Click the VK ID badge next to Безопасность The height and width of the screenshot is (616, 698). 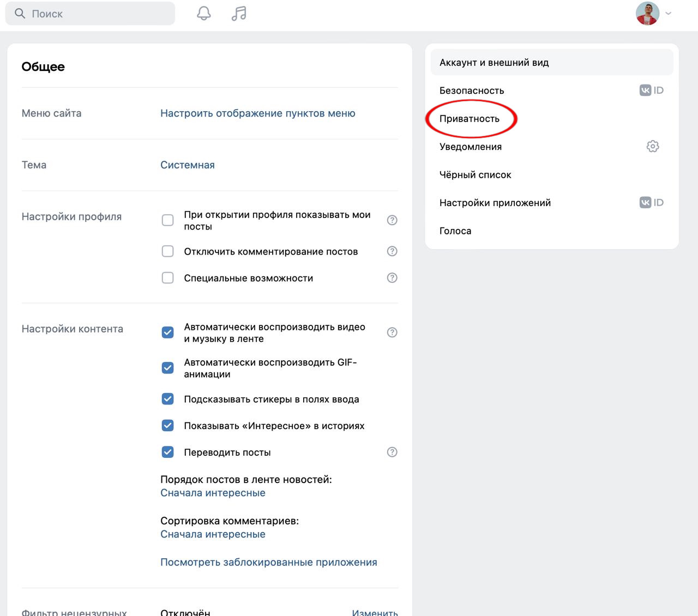pyautogui.click(x=652, y=90)
